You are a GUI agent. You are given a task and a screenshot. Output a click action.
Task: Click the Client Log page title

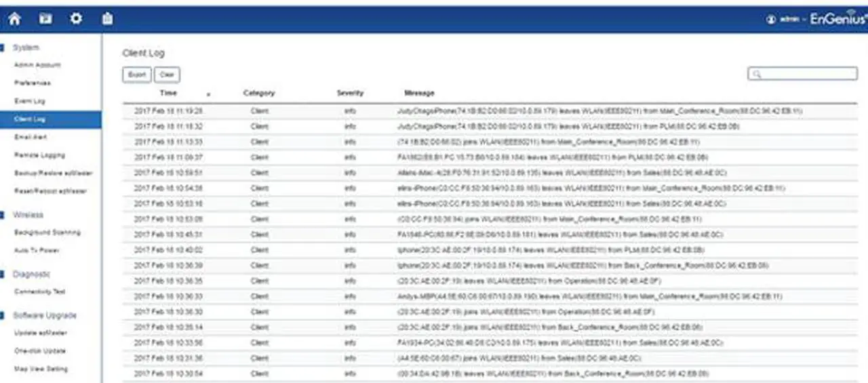tap(143, 53)
